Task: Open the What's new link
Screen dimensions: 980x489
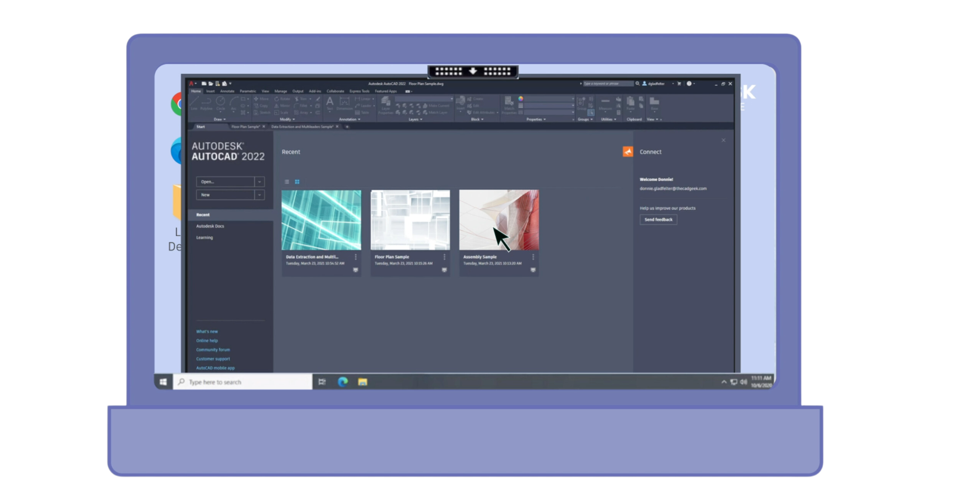Action: 207,331
